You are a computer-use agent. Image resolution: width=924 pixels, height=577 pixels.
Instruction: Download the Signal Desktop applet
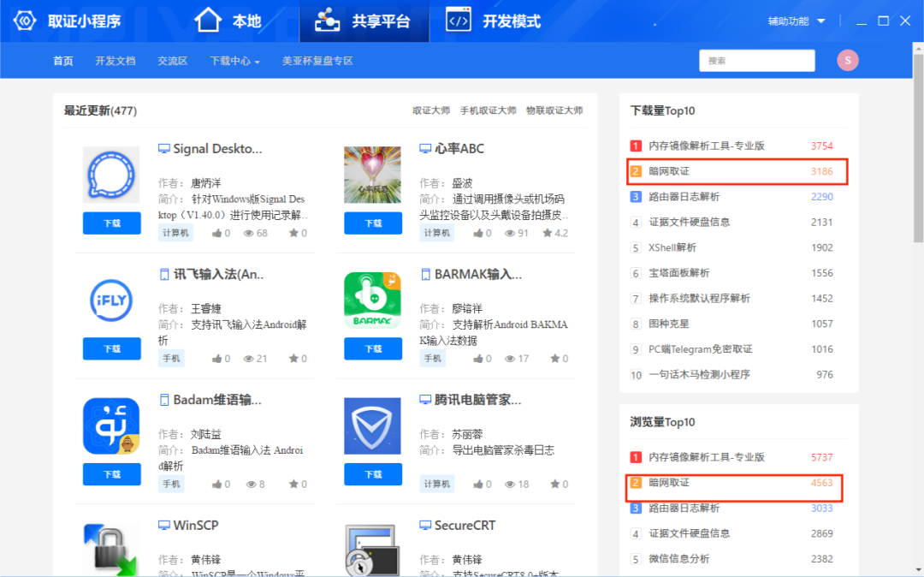[x=112, y=223]
